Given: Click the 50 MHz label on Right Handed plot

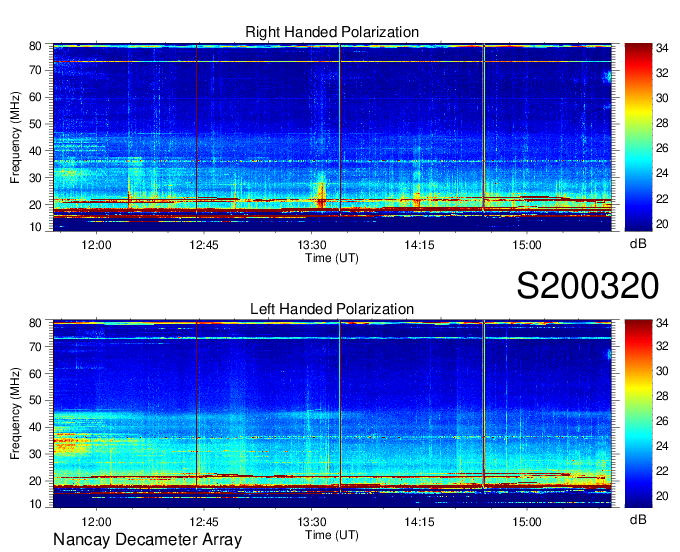Looking at the screenshot, I should 35,124.
